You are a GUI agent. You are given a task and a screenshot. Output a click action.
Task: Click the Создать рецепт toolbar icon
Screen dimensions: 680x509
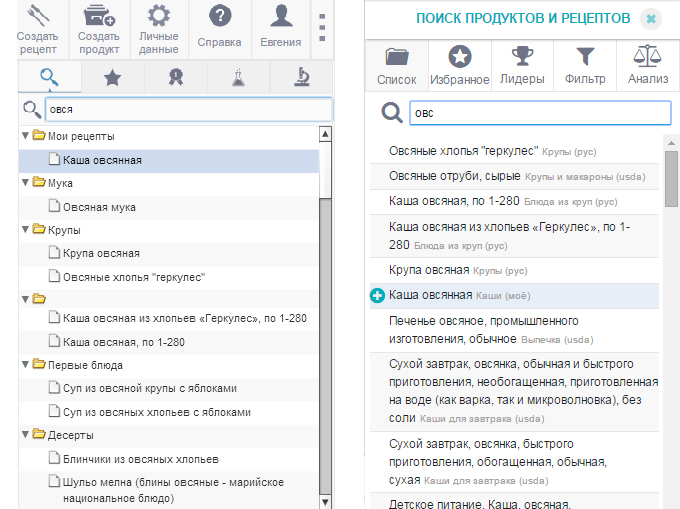click(36, 18)
